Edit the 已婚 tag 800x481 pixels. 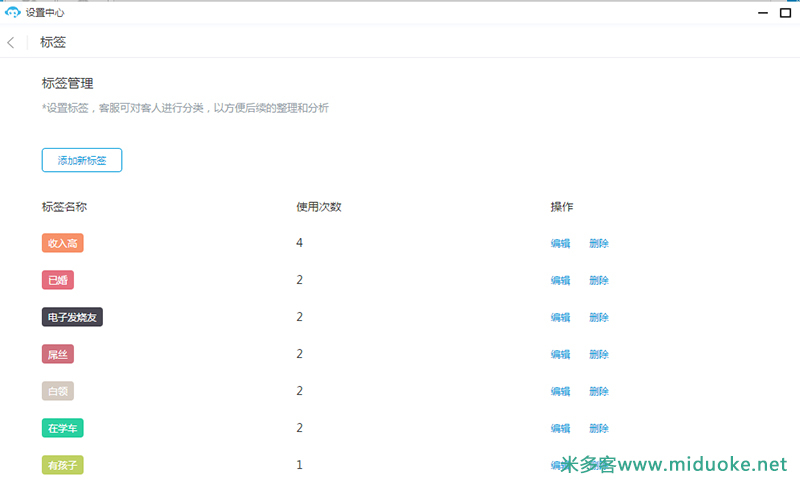tap(560, 280)
